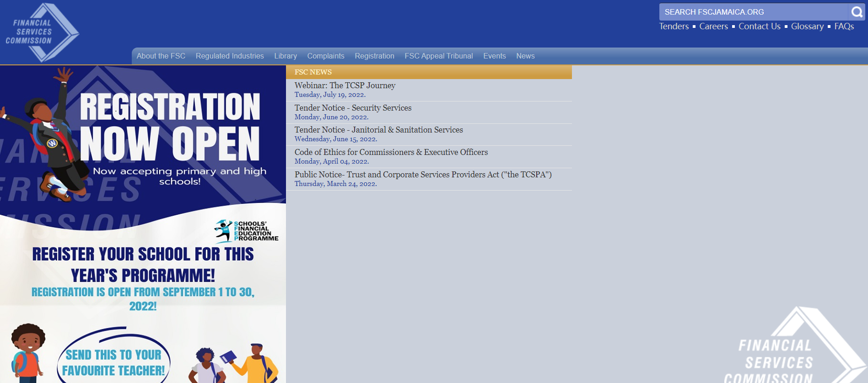Open FSC Appeal Tribunal menu
Image resolution: width=868 pixels, height=383 pixels.
439,56
